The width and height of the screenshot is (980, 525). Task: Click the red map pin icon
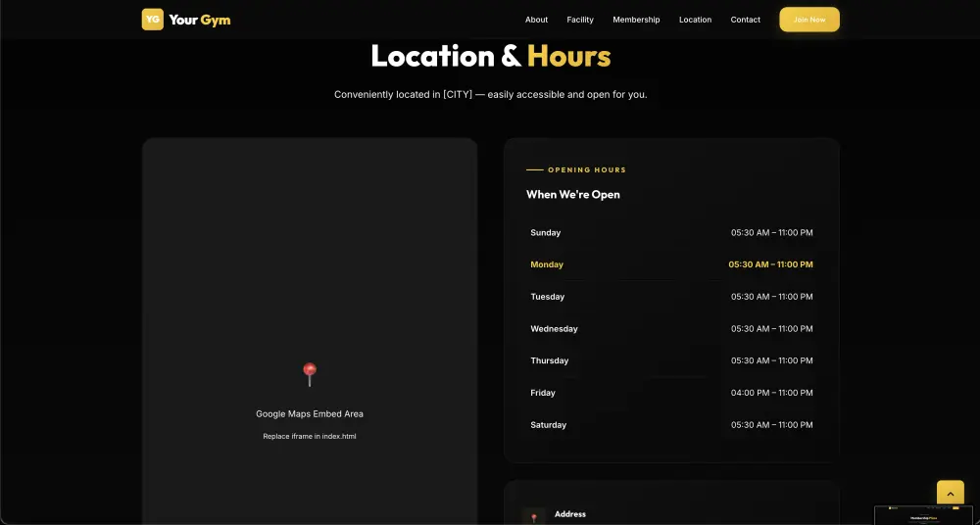[x=310, y=374]
